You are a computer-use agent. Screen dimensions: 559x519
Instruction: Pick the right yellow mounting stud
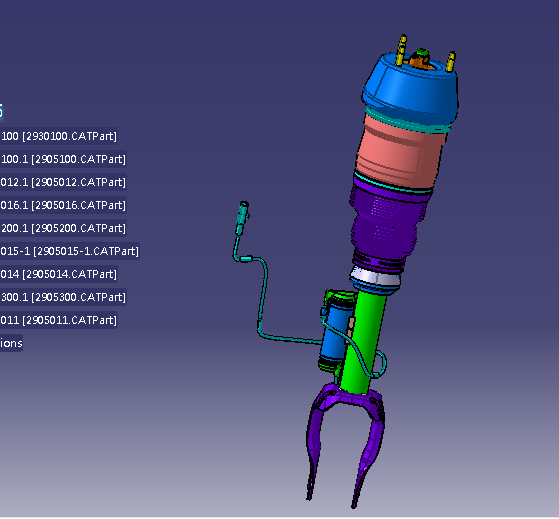[x=451, y=61]
